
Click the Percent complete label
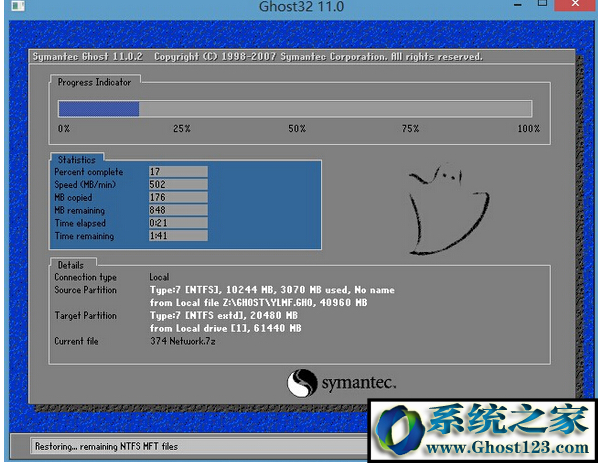88,172
